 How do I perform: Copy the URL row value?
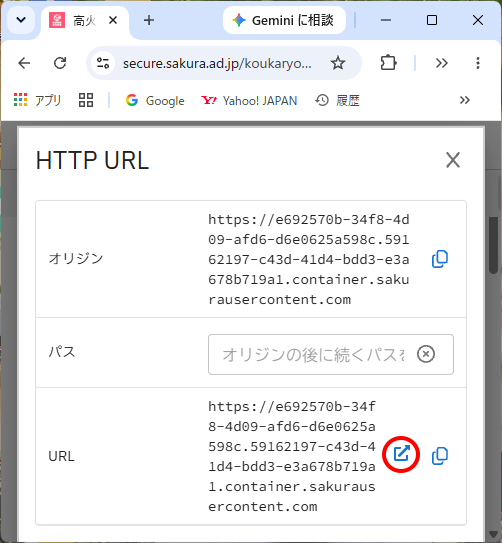click(440, 455)
